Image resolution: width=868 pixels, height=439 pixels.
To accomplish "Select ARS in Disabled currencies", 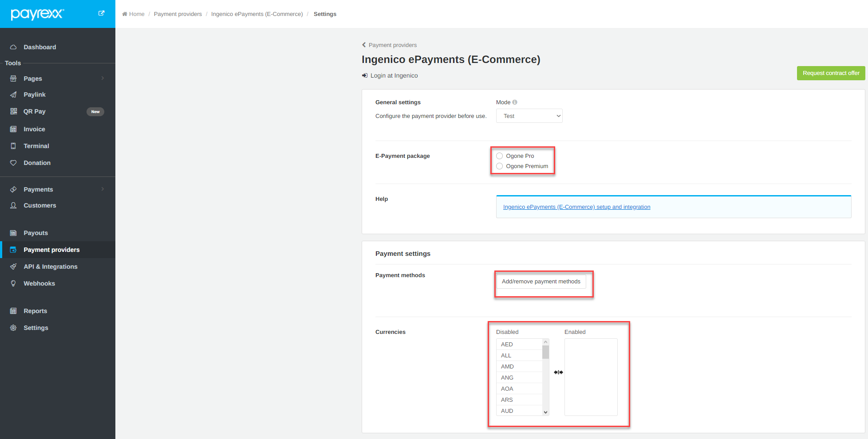I will [x=519, y=400].
